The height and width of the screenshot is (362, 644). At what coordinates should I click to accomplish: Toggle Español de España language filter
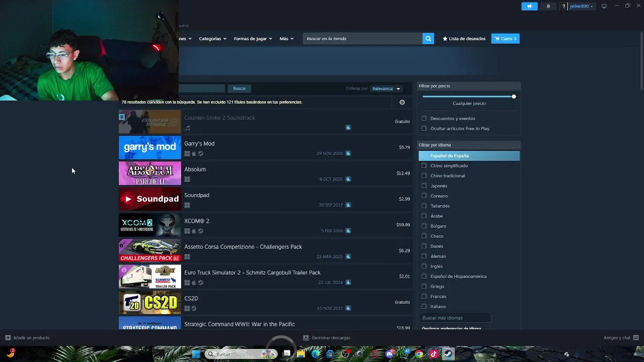469,156
